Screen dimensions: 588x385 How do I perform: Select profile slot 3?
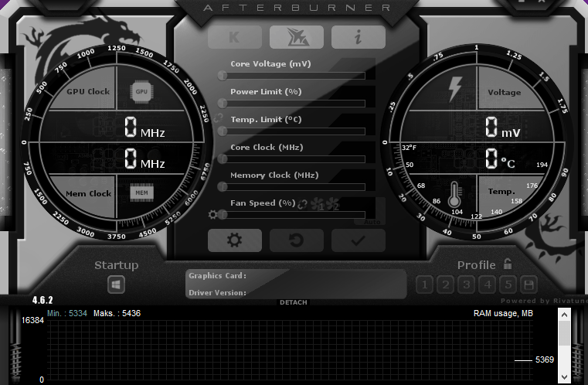467,284
